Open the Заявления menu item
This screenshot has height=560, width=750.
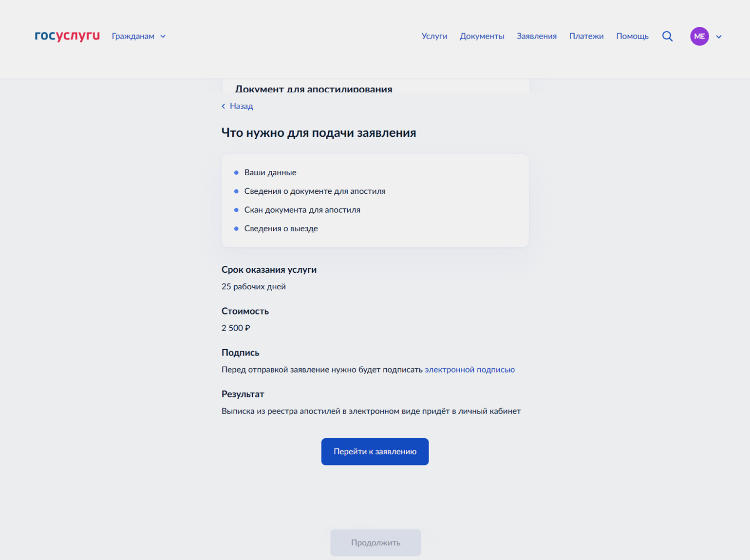536,36
